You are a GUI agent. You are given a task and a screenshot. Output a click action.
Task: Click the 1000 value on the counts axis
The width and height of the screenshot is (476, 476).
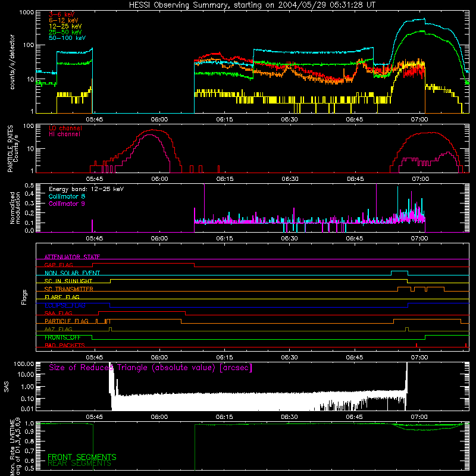click(x=27, y=12)
